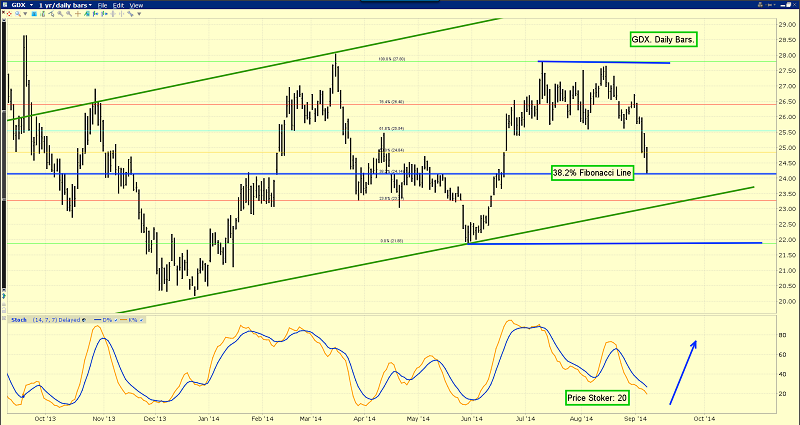Click the 29.00 price axis value

click(x=787, y=24)
